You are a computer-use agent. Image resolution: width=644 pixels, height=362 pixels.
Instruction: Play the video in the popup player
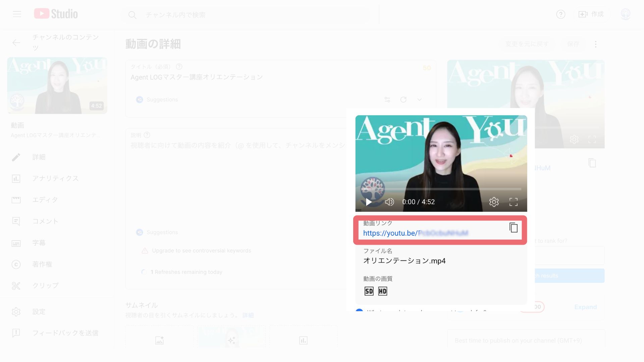click(369, 202)
